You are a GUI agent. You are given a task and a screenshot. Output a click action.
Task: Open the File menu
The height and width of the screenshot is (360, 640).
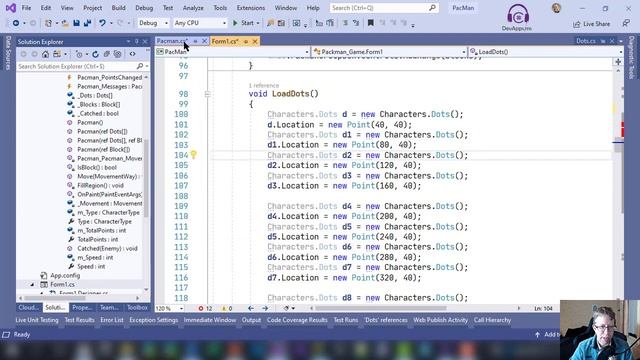coord(26,8)
